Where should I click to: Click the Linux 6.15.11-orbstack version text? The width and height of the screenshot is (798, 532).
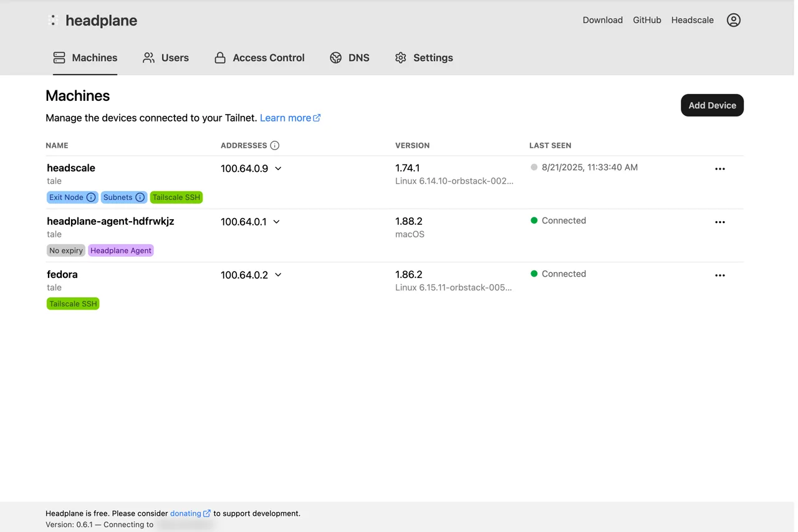point(454,287)
